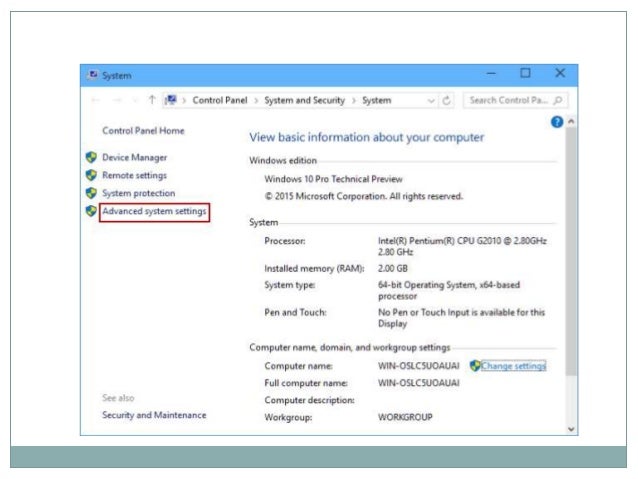Viewport: 638px width, 479px height.
Task: Click the vertical scrollbar thumb
Action: pos(571,252)
